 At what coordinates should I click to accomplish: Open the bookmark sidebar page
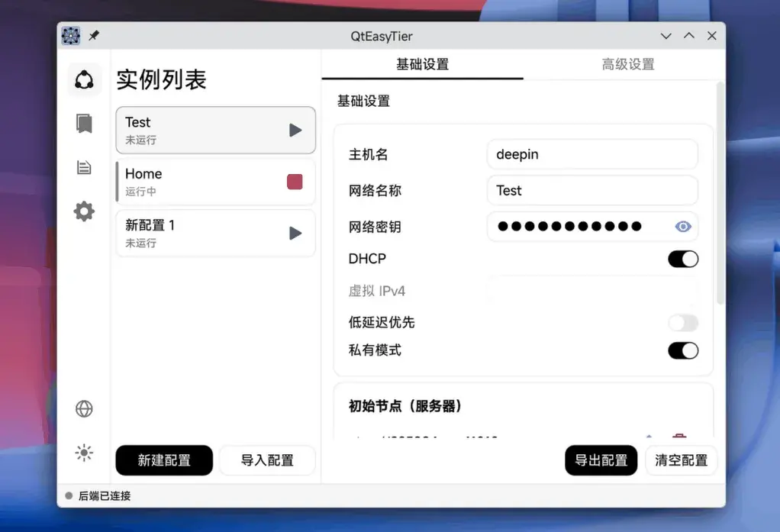(x=84, y=124)
